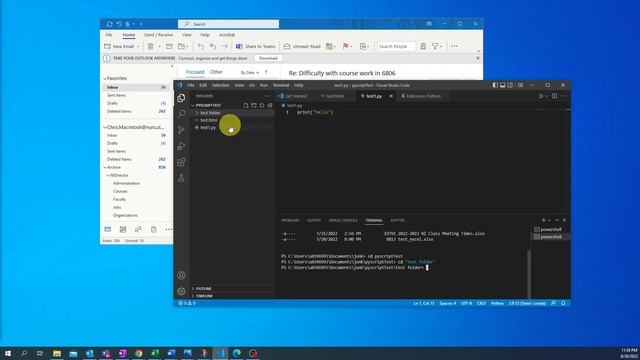
Task: Split the VS Code editor to the right
Action: [x=554, y=96]
